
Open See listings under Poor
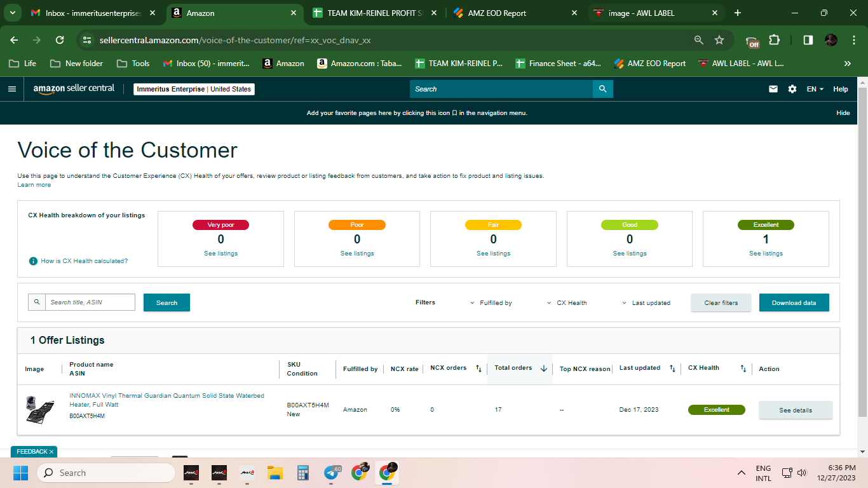click(x=357, y=254)
